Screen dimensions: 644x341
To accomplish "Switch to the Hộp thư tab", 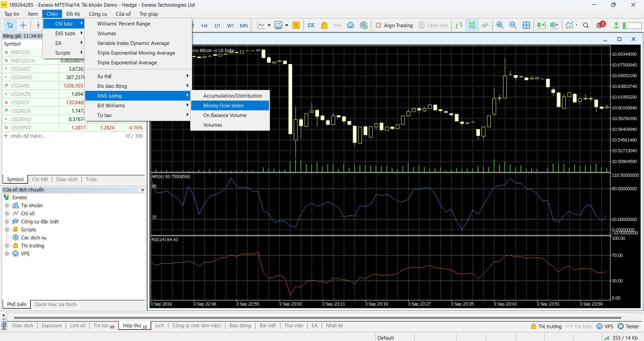I will 135,326.
